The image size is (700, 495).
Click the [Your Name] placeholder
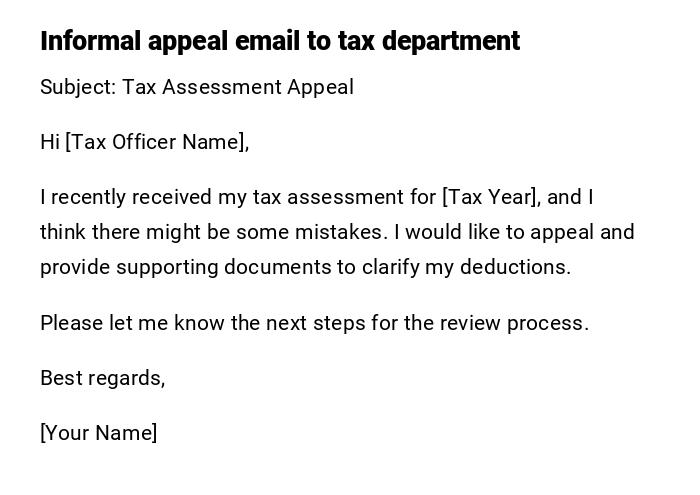99,433
